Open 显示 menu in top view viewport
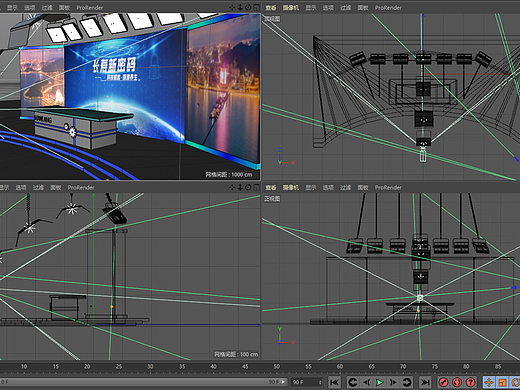The height and width of the screenshot is (390, 520). 311,7
